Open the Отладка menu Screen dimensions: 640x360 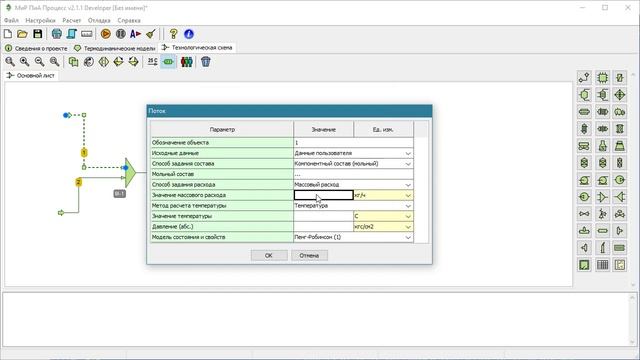click(x=99, y=20)
